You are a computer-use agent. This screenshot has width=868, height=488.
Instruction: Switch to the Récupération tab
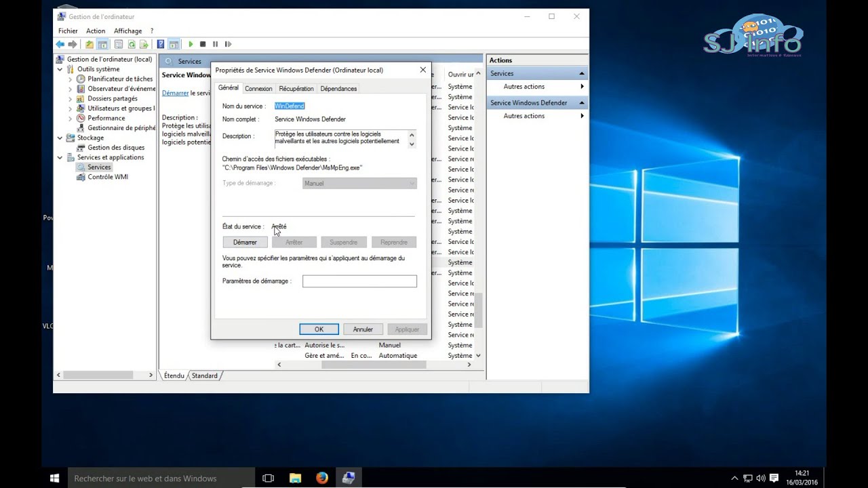point(296,89)
